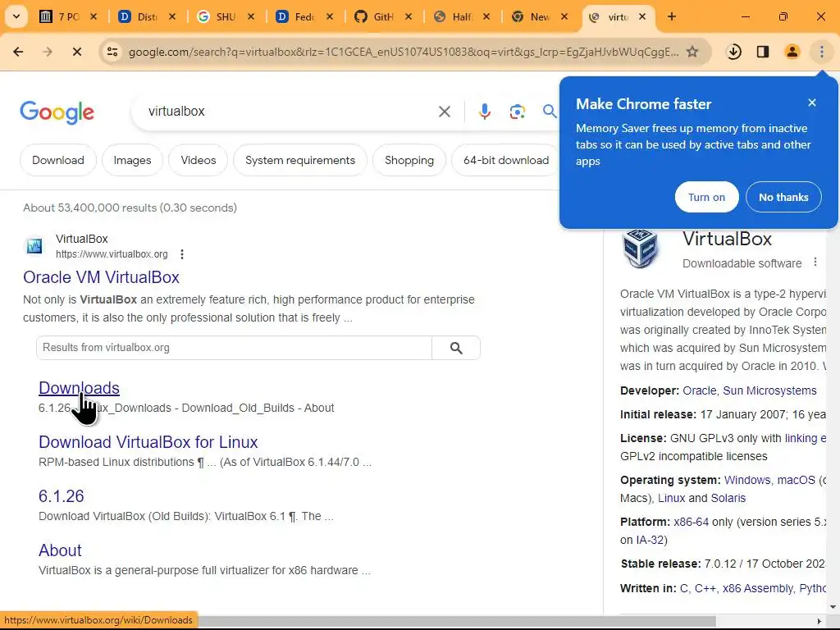Decline Memory Saver with No thanks
This screenshot has height=630, width=840.
783,197
